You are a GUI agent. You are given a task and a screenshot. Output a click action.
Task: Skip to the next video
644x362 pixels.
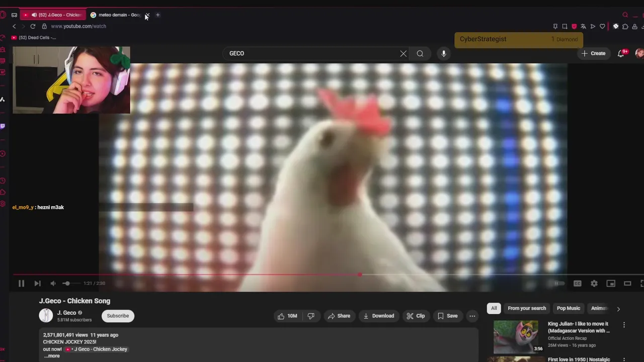pos(37,284)
